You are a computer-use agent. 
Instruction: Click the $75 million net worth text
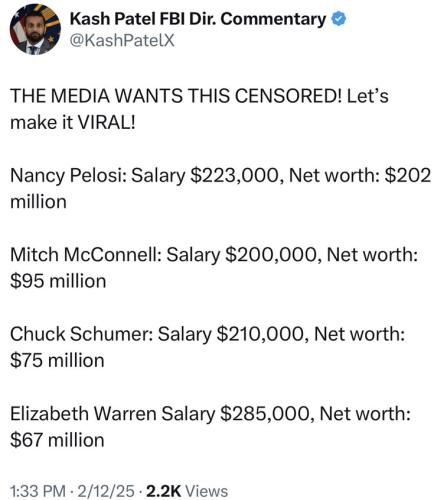click(x=57, y=360)
